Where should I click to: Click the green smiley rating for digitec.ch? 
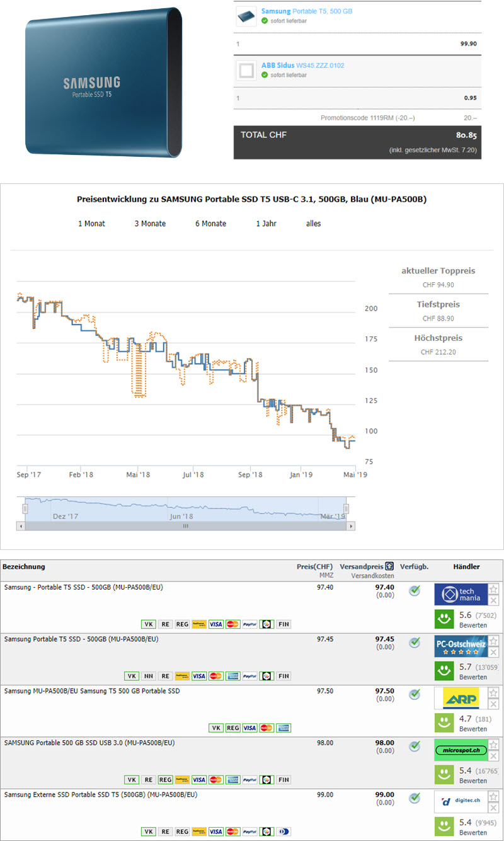(x=445, y=826)
